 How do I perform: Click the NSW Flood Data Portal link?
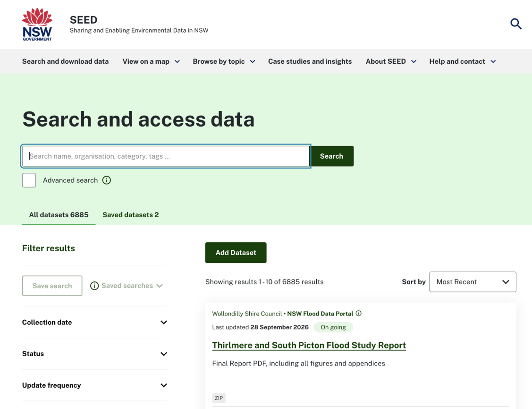click(320, 314)
